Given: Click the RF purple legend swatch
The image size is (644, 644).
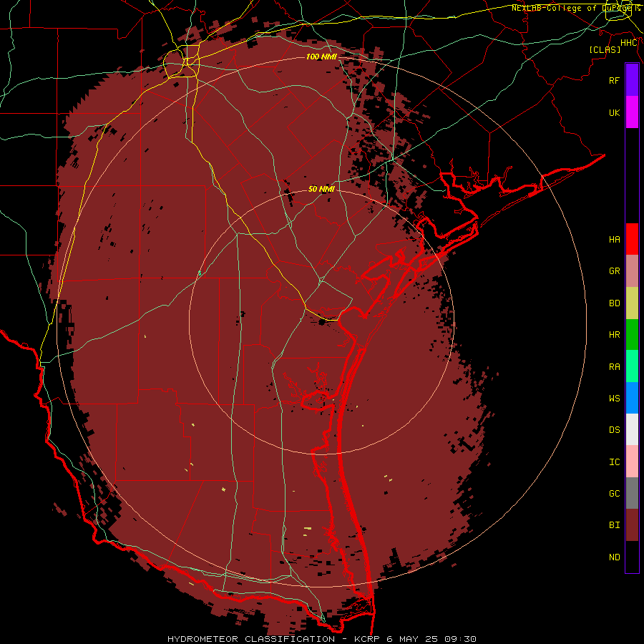Looking at the screenshot, I should (632, 80).
